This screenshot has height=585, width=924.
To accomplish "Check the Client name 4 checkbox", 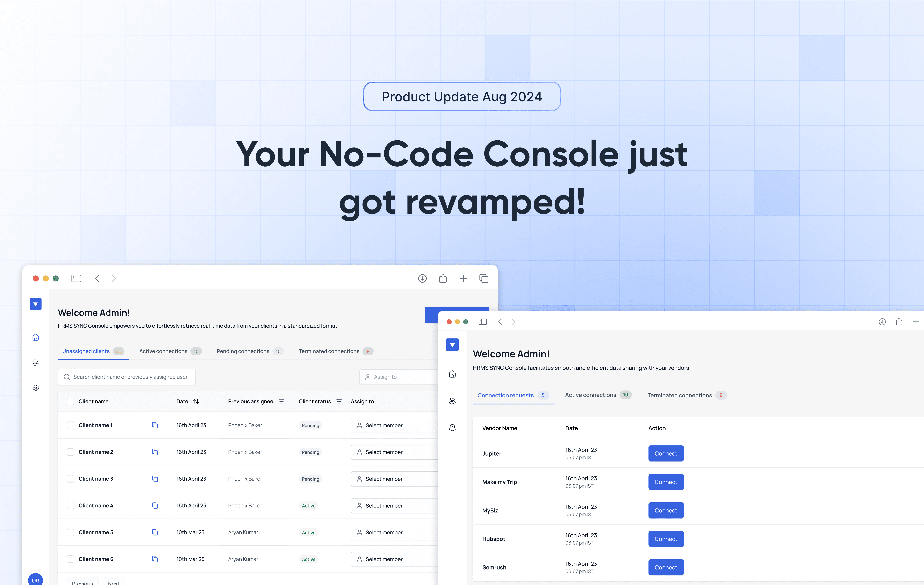I will 71,506.
